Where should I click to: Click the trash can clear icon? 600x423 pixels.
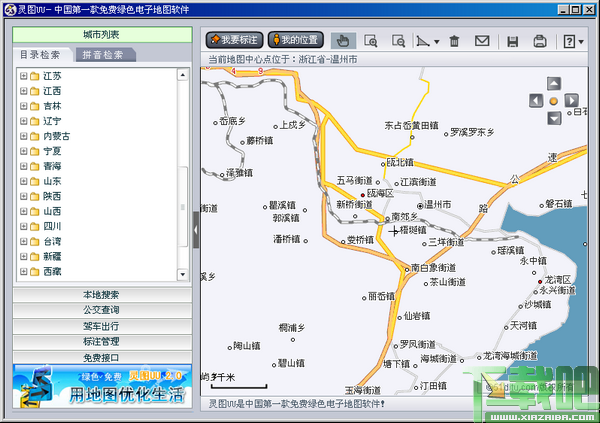tap(454, 41)
